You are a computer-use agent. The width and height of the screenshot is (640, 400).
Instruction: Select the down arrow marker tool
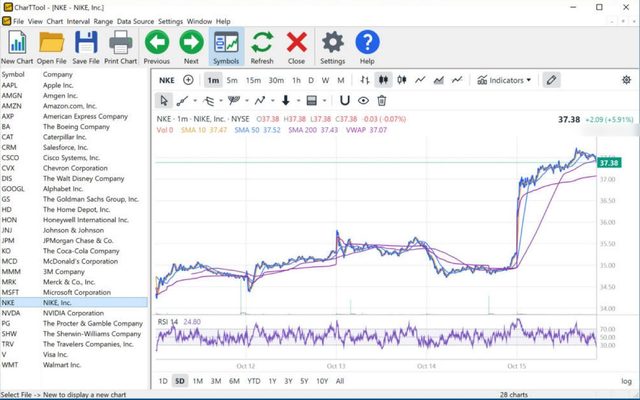[286, 100]
